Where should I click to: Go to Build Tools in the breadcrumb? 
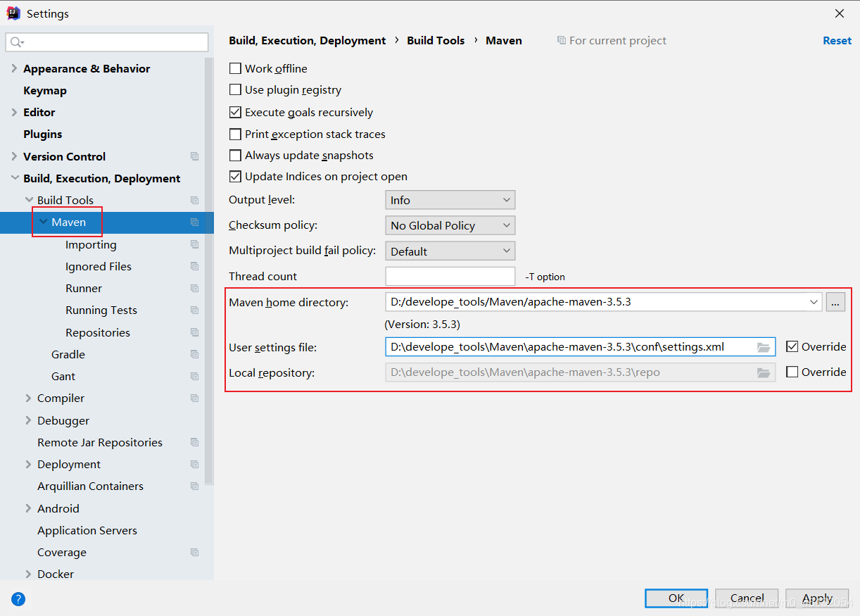click(436, 41)
